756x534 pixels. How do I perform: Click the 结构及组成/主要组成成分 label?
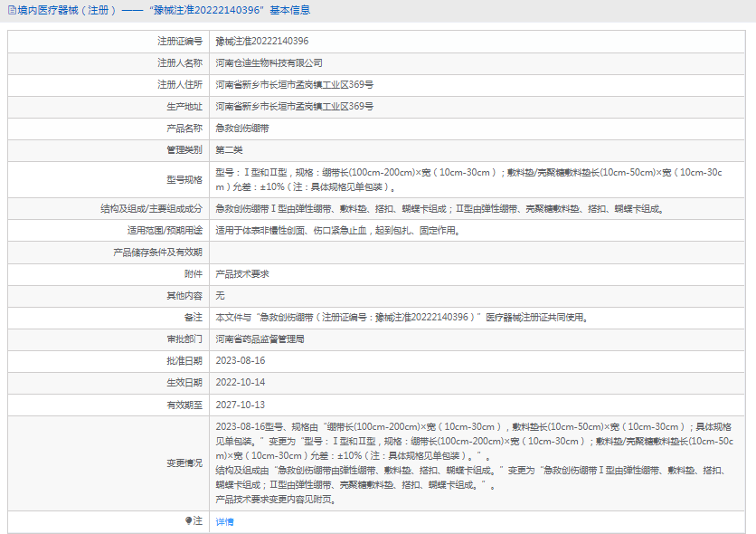pyautogui.click(x=151, y=208)
